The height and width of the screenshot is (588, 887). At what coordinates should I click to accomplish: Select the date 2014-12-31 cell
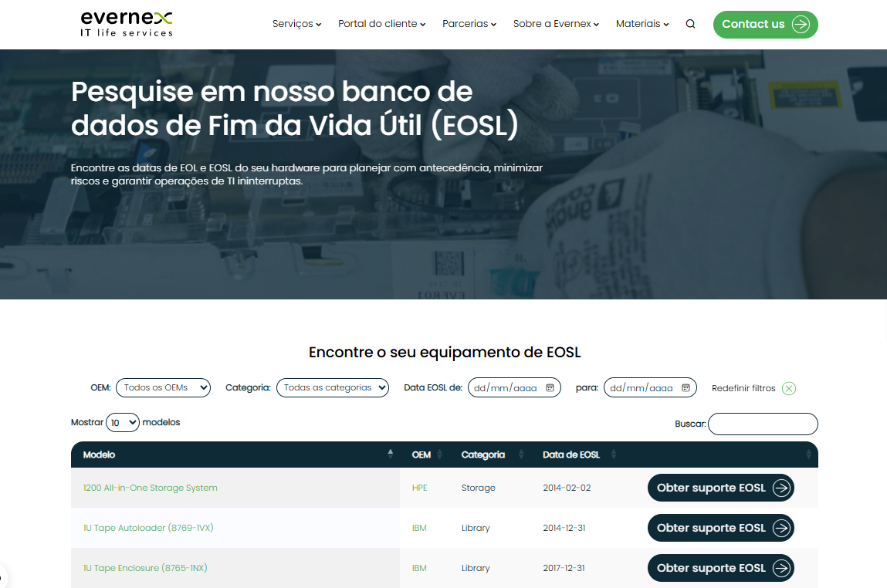click(564, 528)
